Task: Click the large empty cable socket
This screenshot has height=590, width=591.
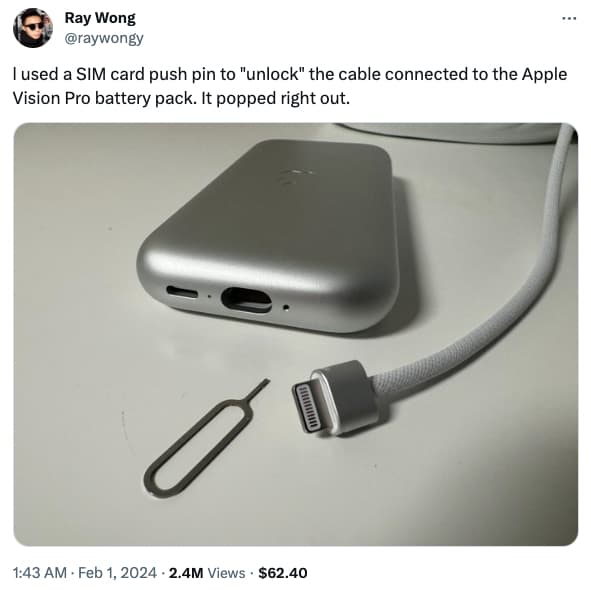Action: (x=246, y=300)
